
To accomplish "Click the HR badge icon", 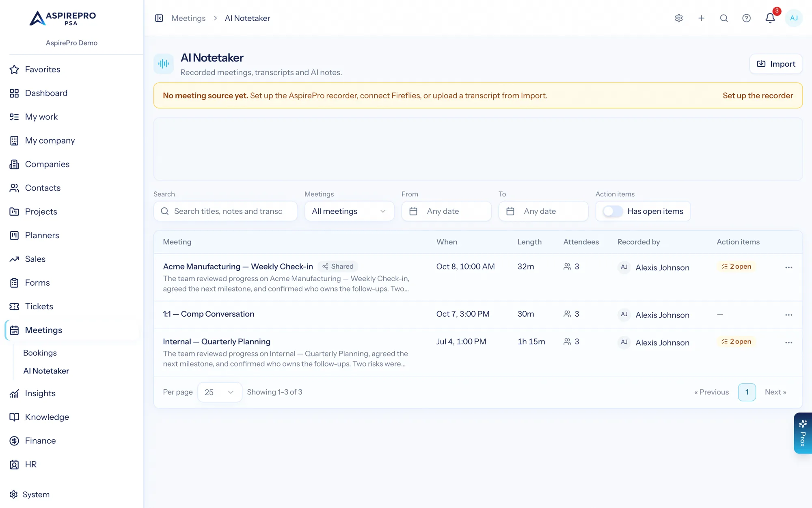I will point(14,465).
